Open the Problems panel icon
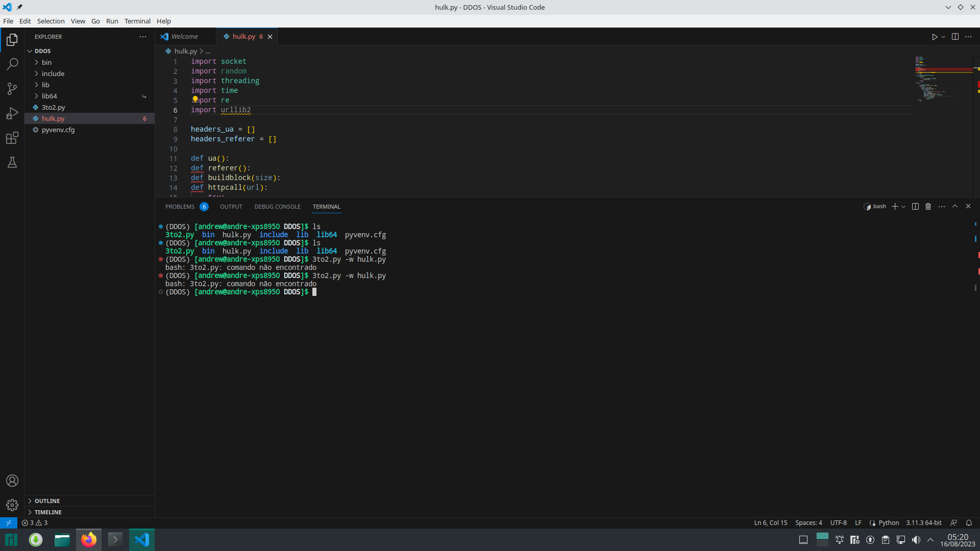Screen dimensions: 980x551 pyautogui.click(x=180, y=207)
